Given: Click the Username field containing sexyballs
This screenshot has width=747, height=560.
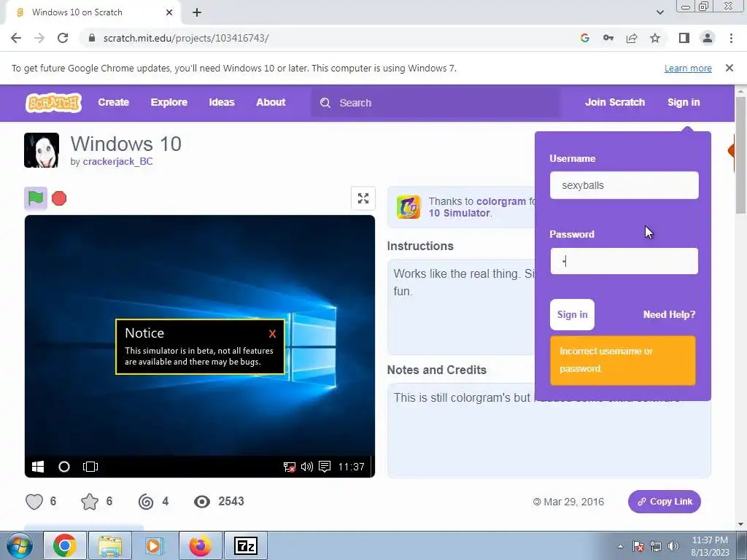Looking at the screenshot, I should tap(624, 185).
